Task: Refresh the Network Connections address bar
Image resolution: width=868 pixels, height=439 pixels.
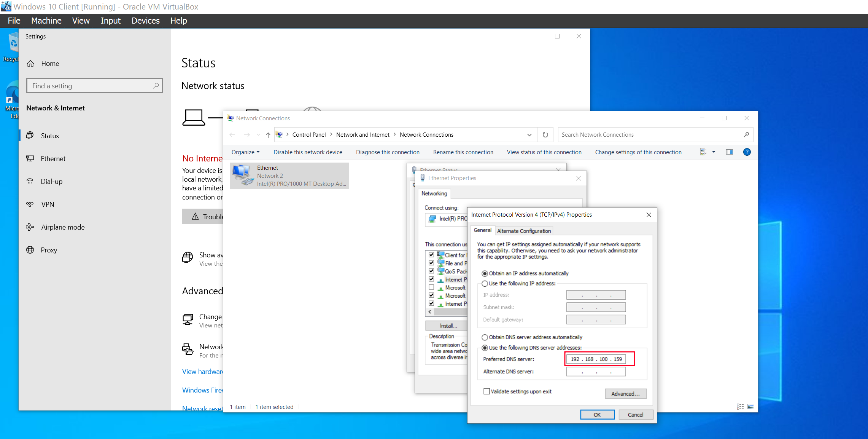Action: point(545,135)
